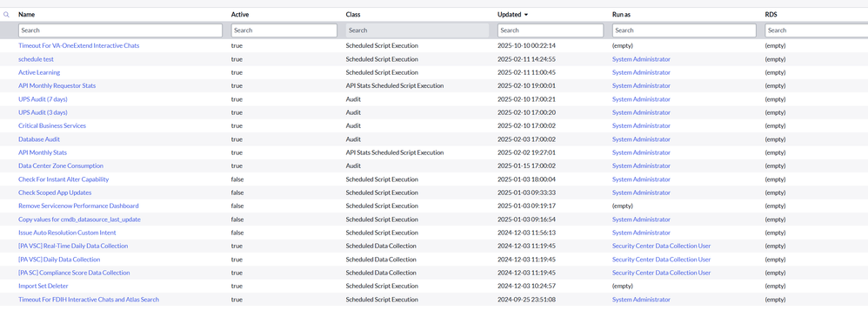The image size is (868, 331).
Task: Click the 2025-02-11 14:24:55 timestamp
Action: pyautogui.click(x=526, y=59)
